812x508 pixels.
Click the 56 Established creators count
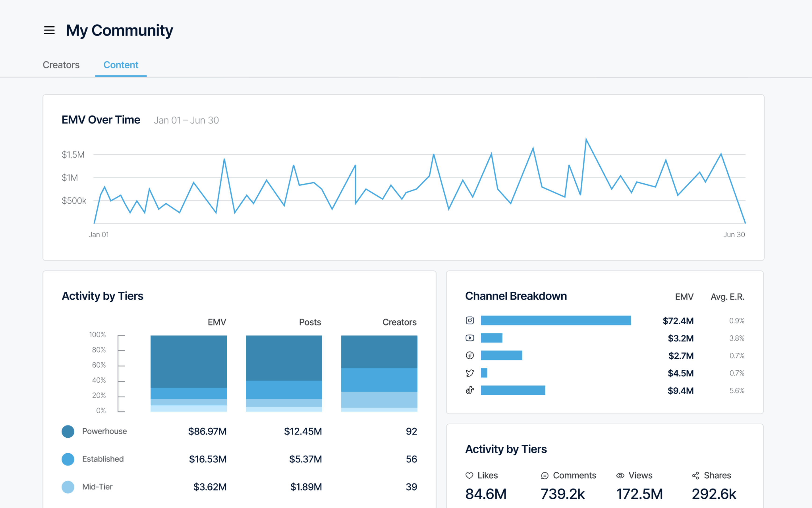point(412,459)
